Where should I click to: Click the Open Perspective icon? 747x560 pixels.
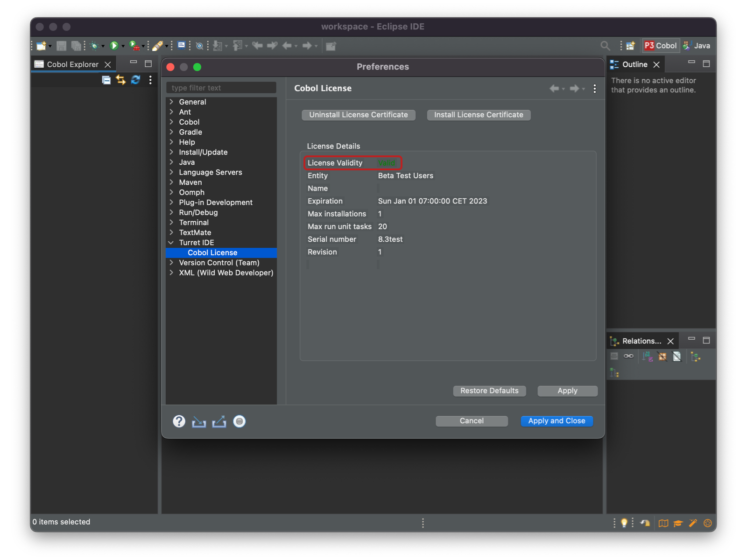point(630,46)
